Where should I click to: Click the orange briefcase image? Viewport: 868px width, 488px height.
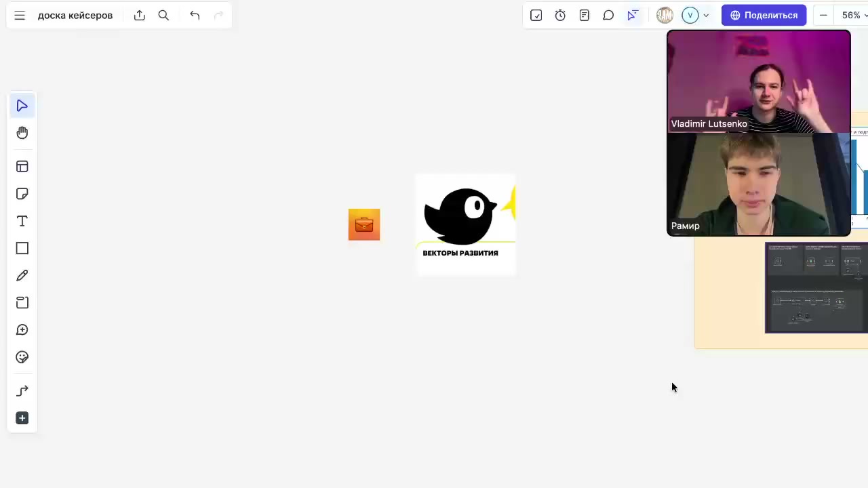[x=364, y=224]
